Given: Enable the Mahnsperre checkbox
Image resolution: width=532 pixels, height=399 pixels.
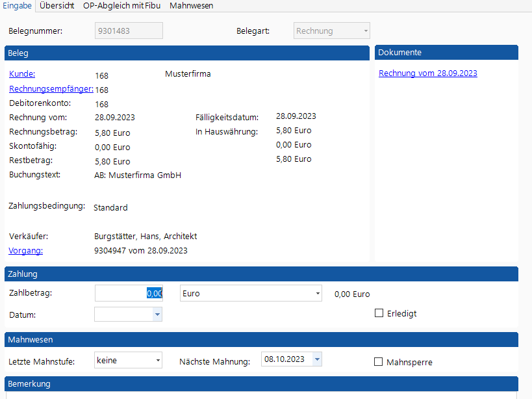Looking at the screenshot, I should [379, 362].
